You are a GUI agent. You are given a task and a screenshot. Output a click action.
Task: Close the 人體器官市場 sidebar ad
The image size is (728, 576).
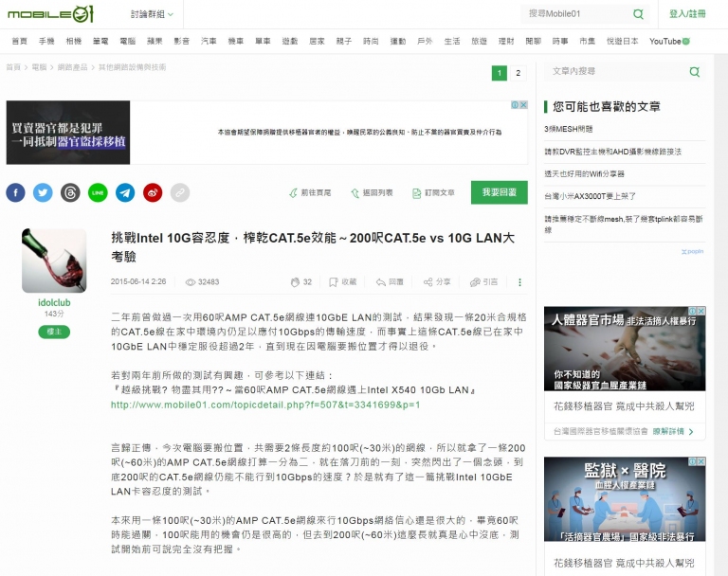point(701,311)
